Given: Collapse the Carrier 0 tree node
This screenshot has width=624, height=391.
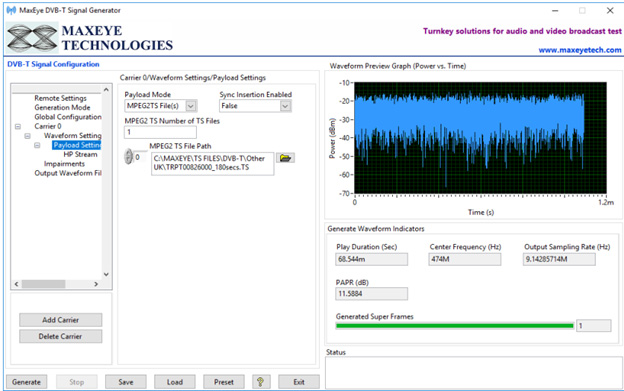Looking at the screenshot, I should tap(18, 126).
